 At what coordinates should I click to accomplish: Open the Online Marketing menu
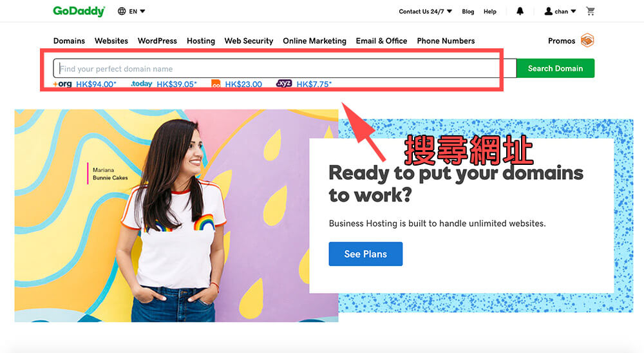point(315,41)
